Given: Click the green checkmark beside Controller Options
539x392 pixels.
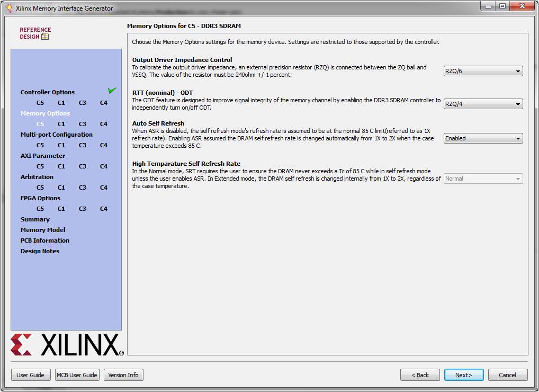Looking at the screenshot, I should pos(112,91).
